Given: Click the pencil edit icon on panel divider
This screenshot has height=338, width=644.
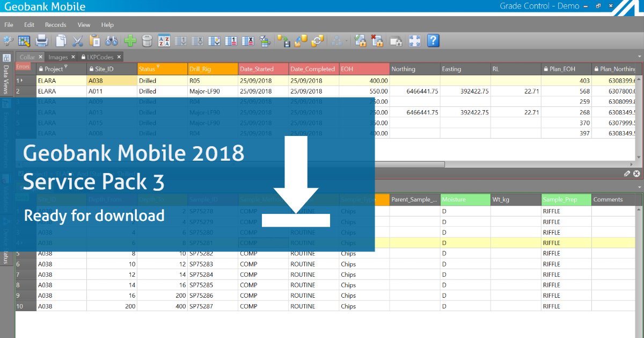Looking at the screenshot, I should point(627,174).
